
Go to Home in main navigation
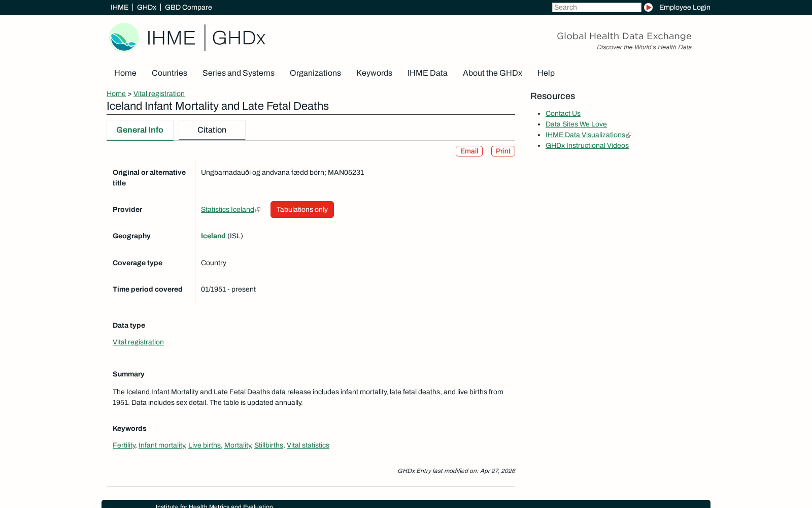point(125,73)
